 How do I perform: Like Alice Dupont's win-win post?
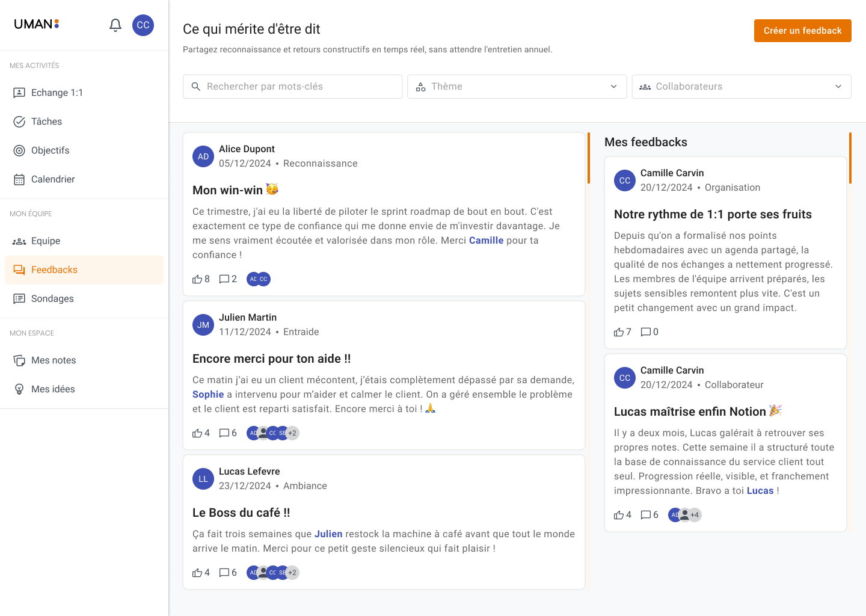pos(197,279)
